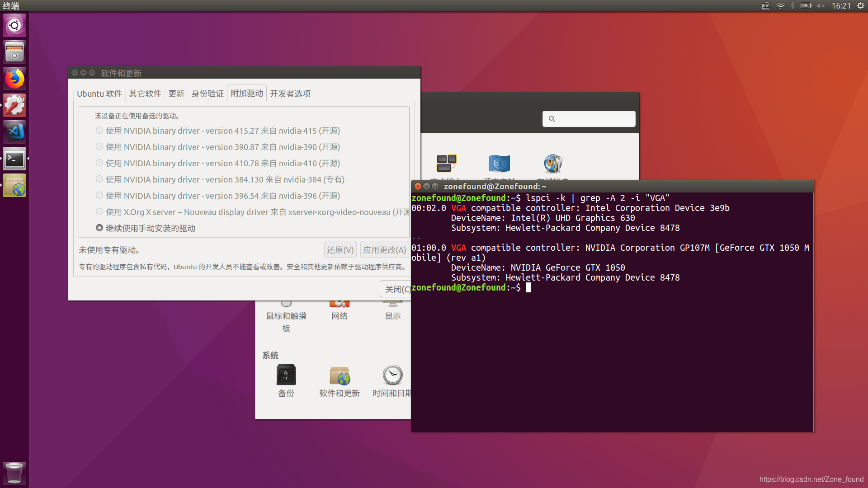
Task: Click the 系统 section heading in Settings
Action: click(x=270, y=356)
